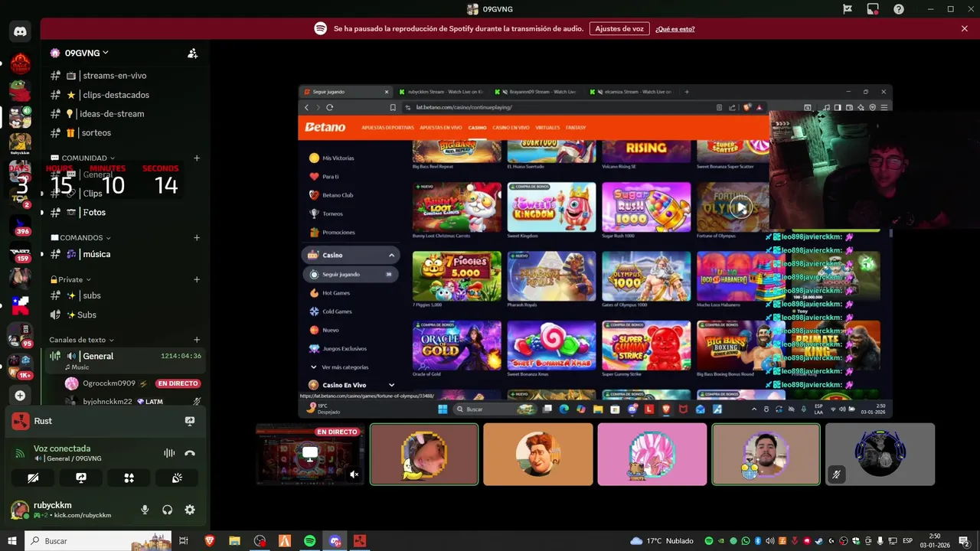Unmute the live stream tile speaker

[x=354, y=474]
